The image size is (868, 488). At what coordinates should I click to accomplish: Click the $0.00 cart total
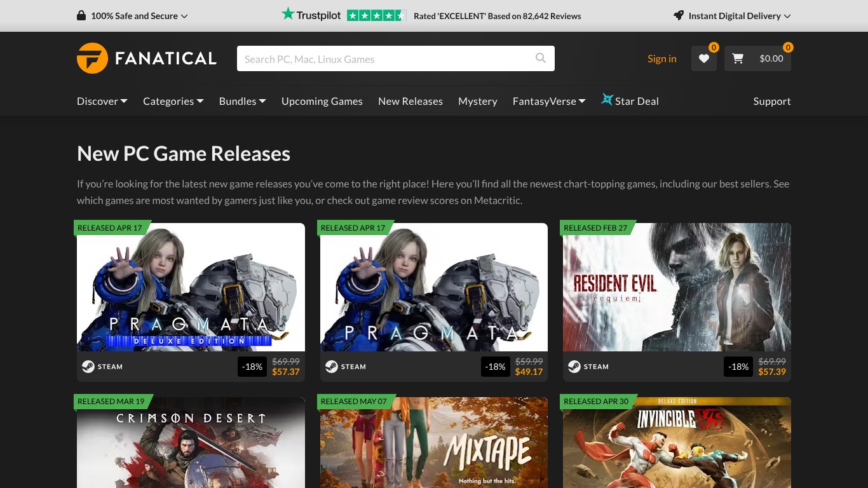(x=771, y=58)
